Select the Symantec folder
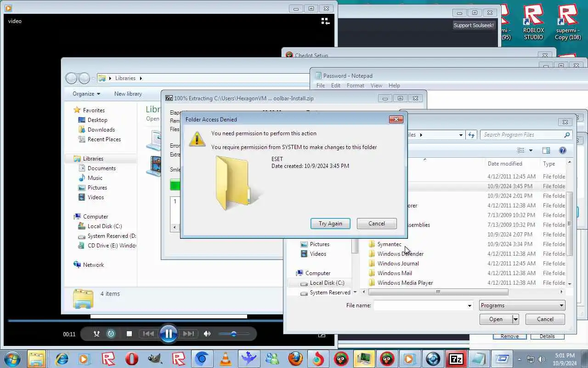Screen dimensions: 588x368 pos(389,244)
